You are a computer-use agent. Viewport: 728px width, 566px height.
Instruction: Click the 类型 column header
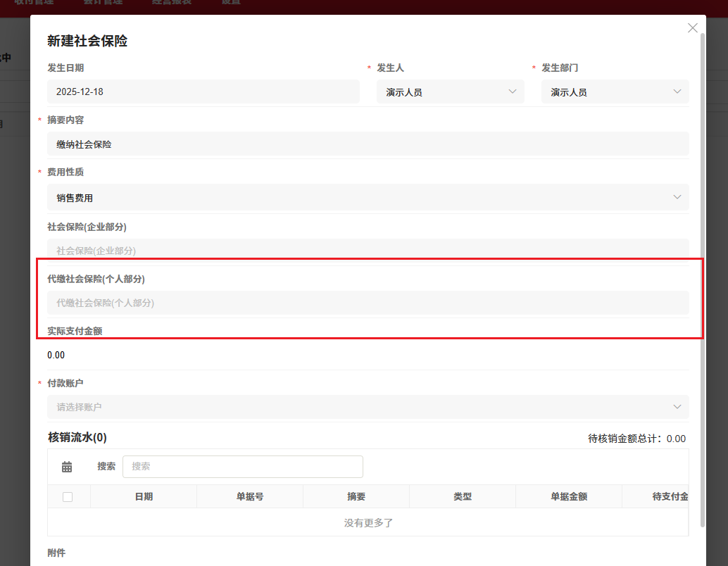coord(463,497)
